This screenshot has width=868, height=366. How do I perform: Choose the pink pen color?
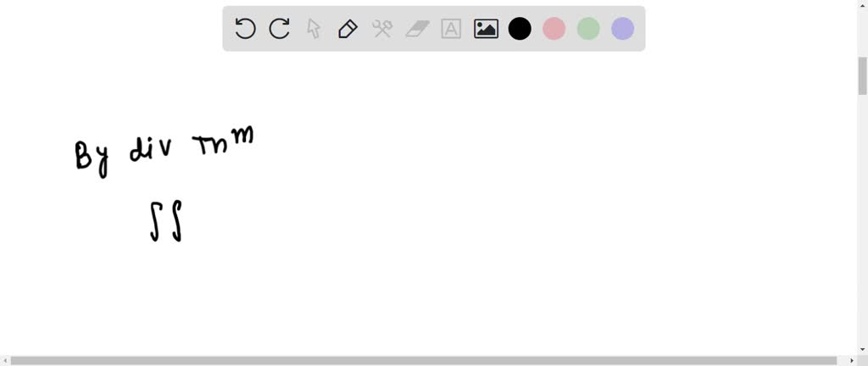554,29
